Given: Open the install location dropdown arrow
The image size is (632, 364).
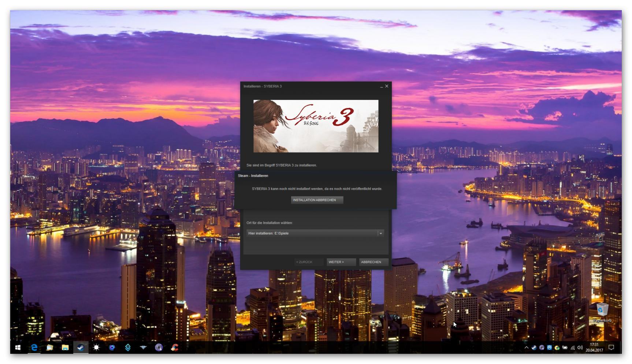Looking at the screenshot, I should 381,233.
